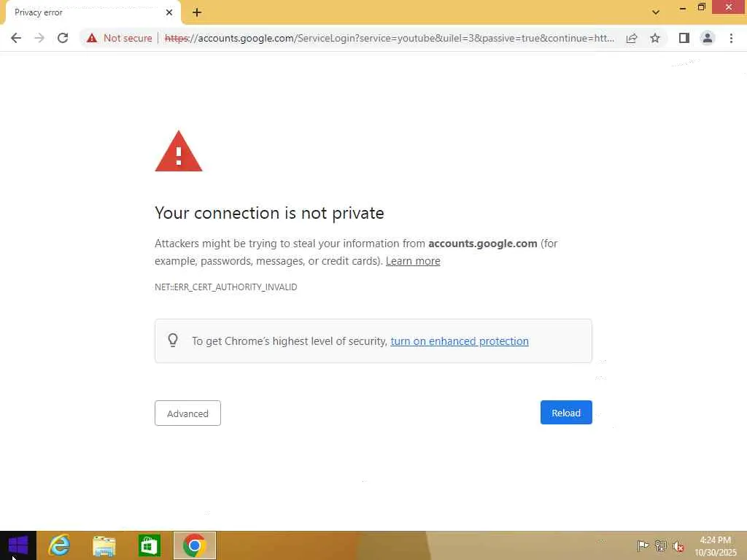747x560 pixels.
Task: Click the address bar URL
Action: coord(390,38)
